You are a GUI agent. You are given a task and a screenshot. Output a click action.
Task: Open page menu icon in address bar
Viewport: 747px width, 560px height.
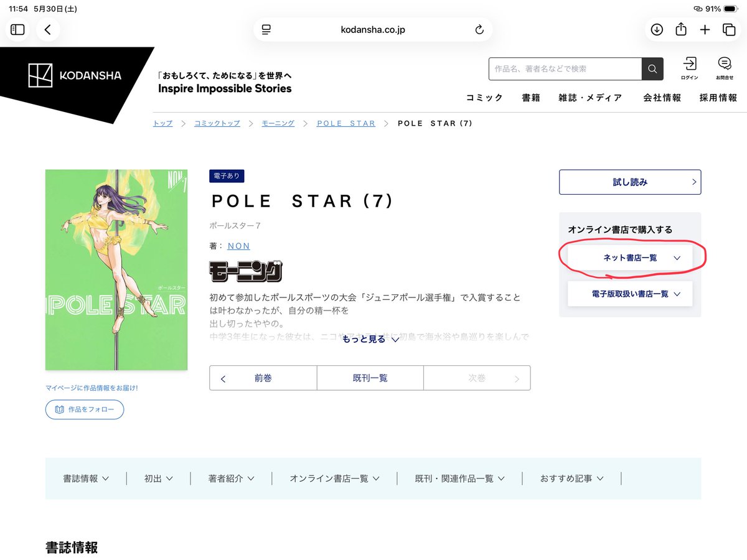point(266,29)
